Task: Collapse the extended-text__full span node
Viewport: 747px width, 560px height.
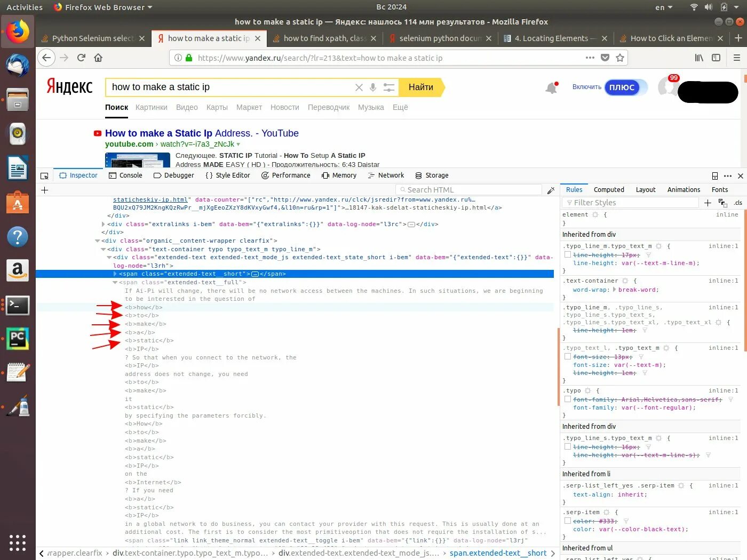Action: [115, 283]
